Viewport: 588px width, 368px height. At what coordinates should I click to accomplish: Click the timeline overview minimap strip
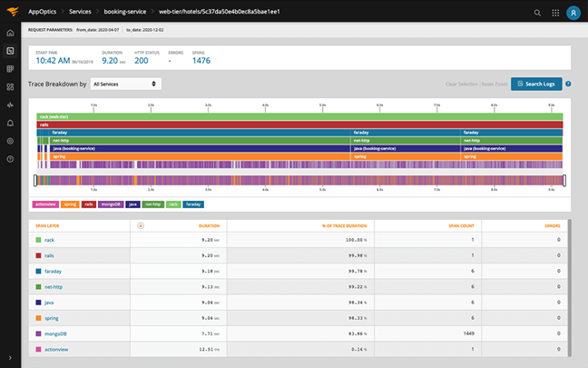(x=299, y=180)
